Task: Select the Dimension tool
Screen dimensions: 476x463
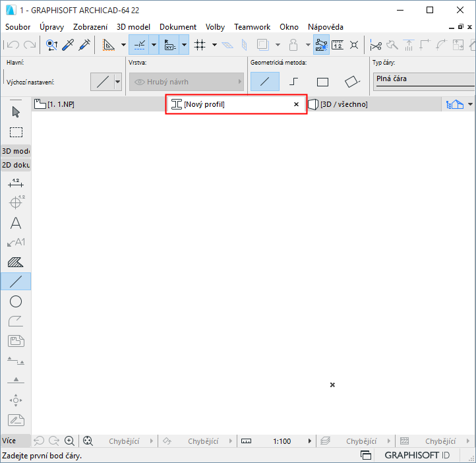Action: click(16, 183)
